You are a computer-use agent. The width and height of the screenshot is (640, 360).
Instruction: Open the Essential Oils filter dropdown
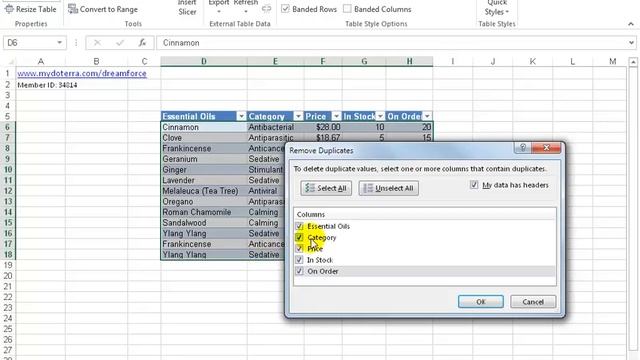click(x=241, y=116)
